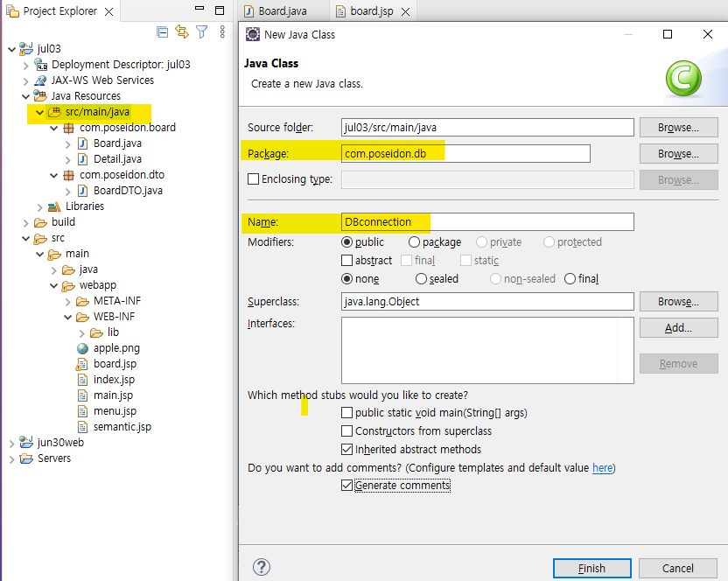Browse for Source folder
Screen dimensions: 728x581
[678, 127]
